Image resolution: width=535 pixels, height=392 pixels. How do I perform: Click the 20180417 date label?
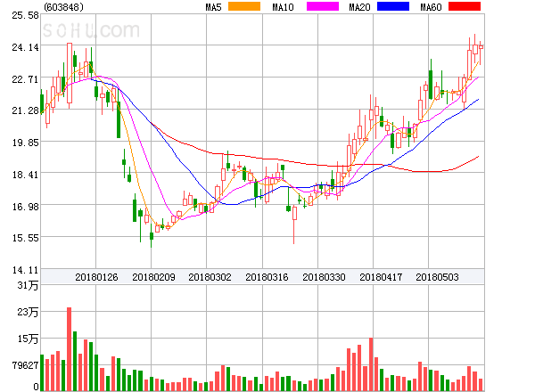(381, 277)
